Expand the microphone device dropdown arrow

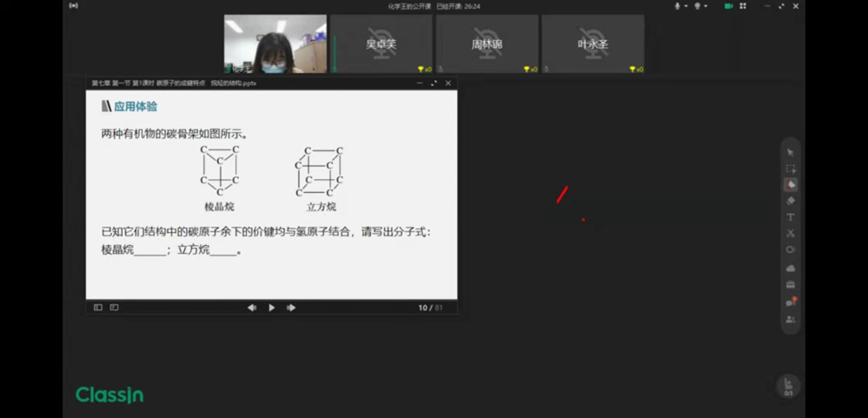point(686,6)
